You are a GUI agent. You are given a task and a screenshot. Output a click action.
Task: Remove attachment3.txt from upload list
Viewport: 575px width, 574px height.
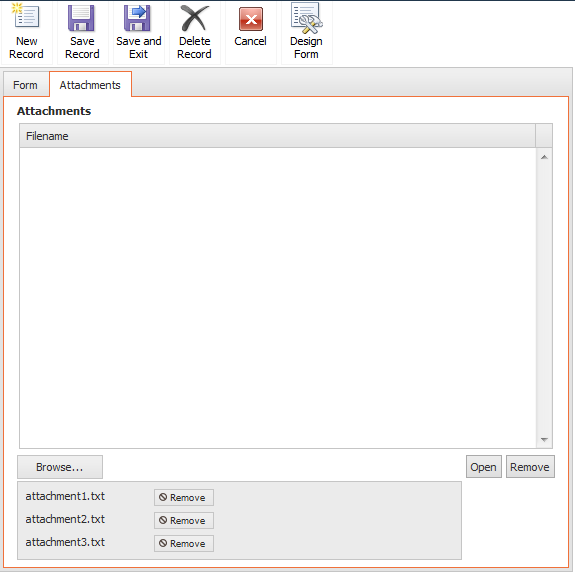(184, 543)
